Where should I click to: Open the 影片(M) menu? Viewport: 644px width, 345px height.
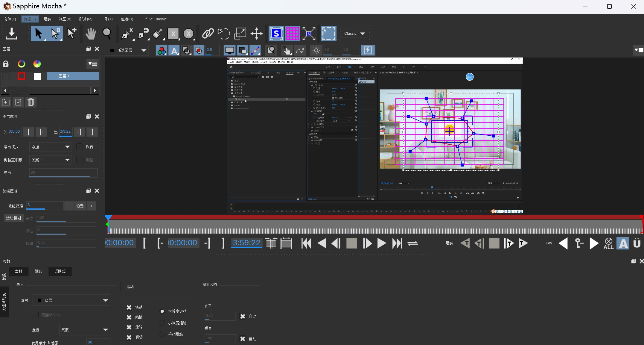[86, 19]
